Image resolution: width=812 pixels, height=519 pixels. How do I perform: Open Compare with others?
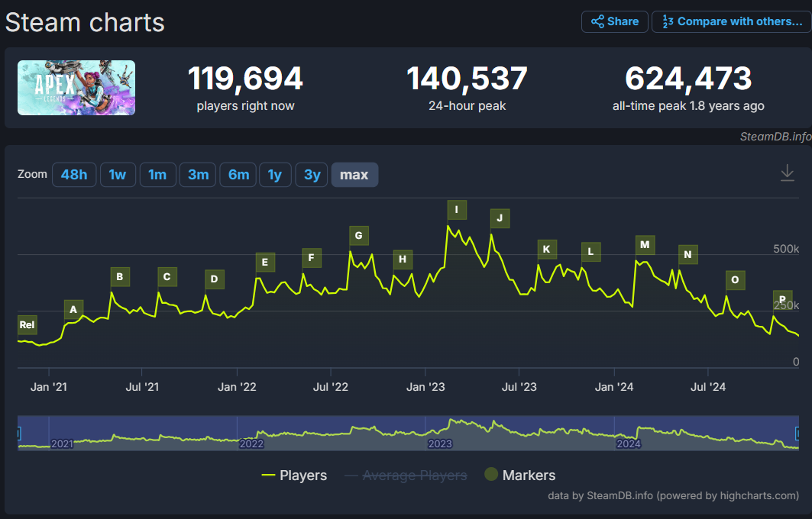(732, 21)
